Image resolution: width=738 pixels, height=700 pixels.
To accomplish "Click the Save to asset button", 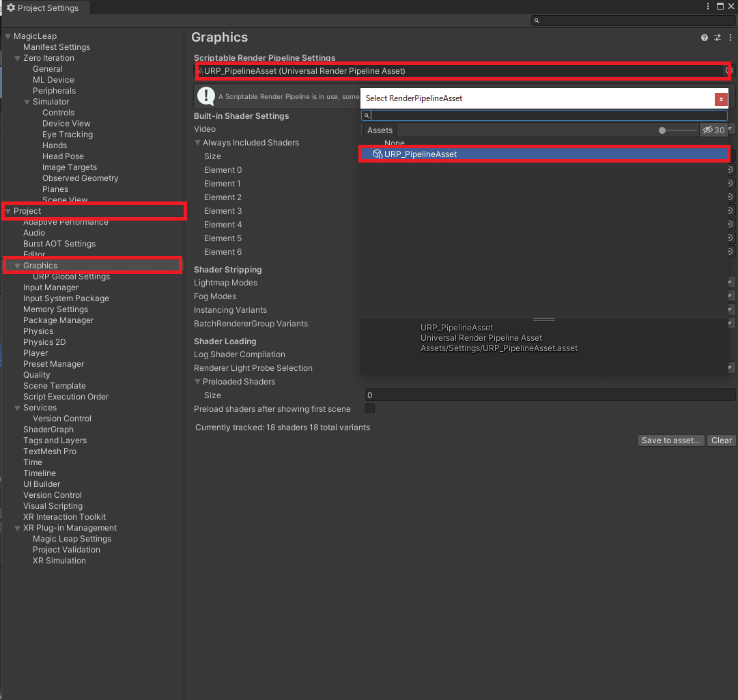I will [670, 440].
